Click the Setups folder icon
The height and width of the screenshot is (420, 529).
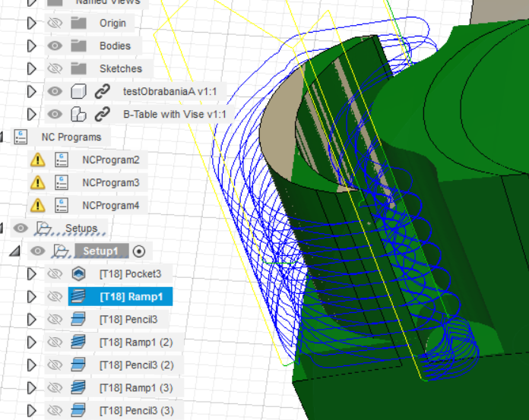(x=43, y=228)
